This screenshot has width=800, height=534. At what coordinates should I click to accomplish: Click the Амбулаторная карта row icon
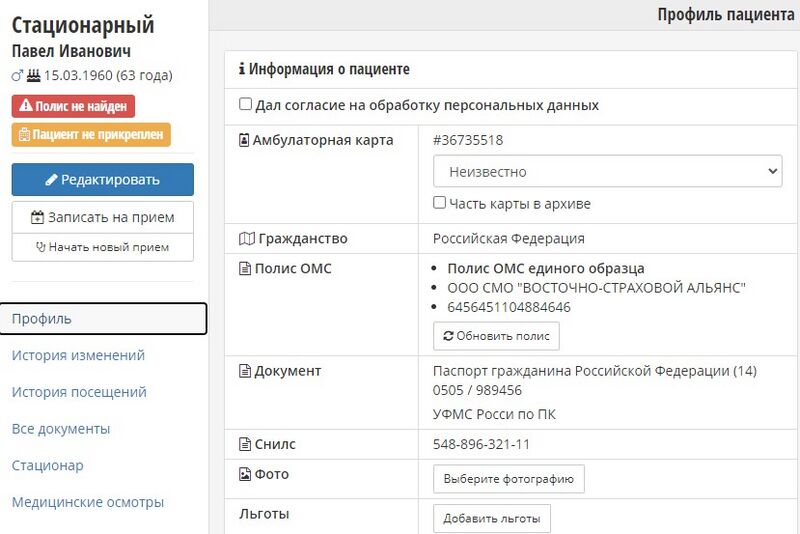pyautogui.click(x=244, y=140)
